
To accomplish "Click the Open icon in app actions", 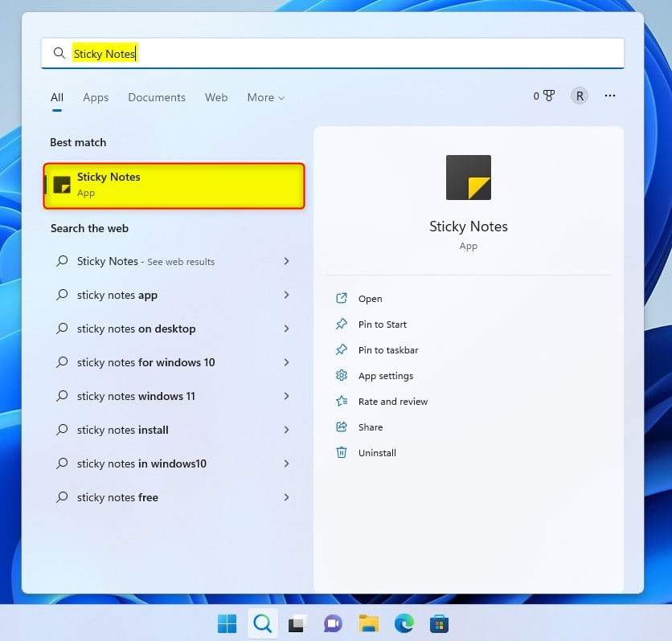I will (342, 298).
